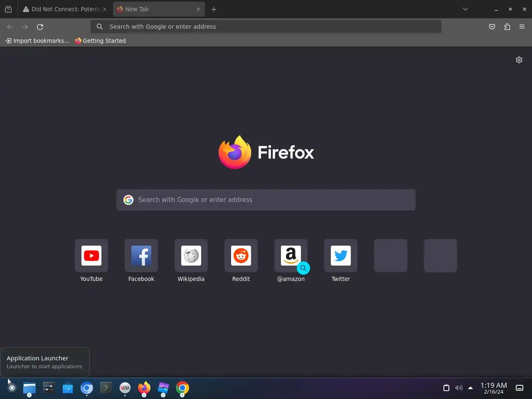Open the VM application in the taskbar
The height and width of the screenshot is (399, 532).
[125, 388]
